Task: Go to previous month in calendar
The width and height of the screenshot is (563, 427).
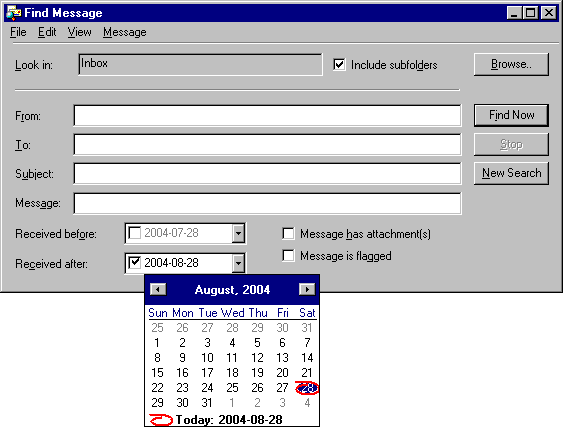Action: 158,289
